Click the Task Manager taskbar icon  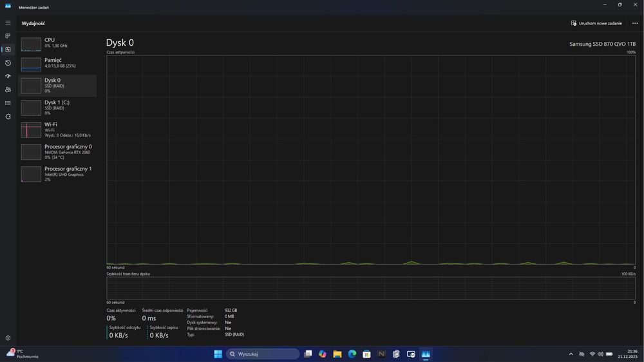[x=426, y=354]
